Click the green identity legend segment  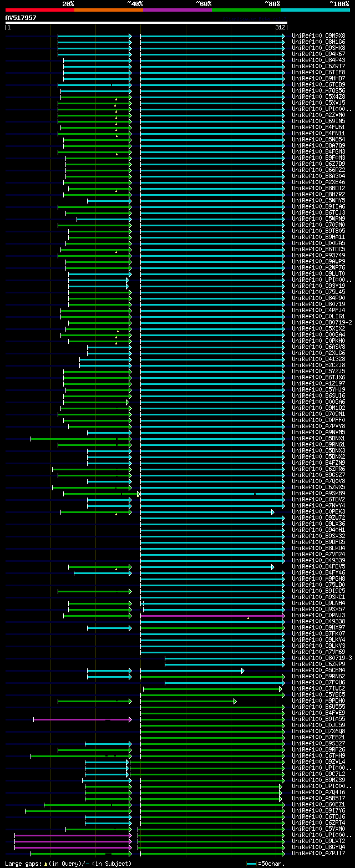246,10
